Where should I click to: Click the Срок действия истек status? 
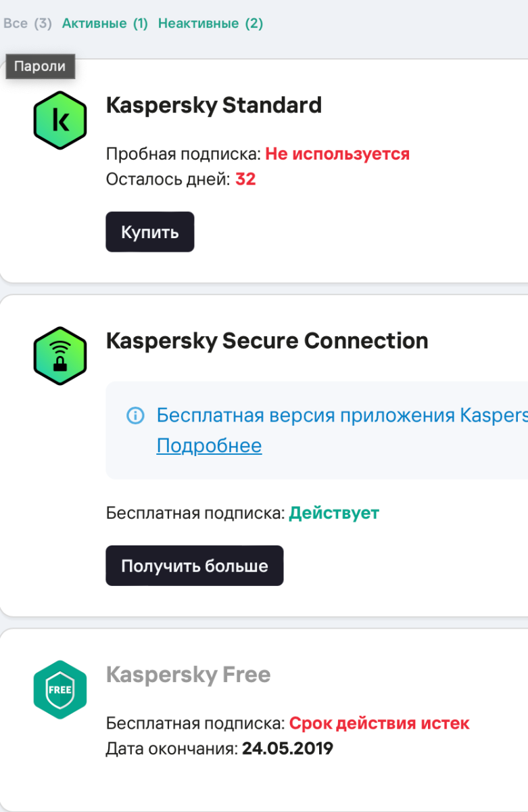(x=379, y=723)
